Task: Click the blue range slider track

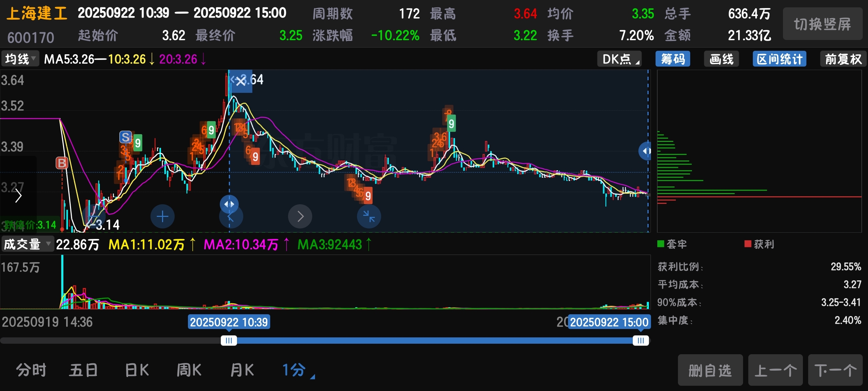Action: pyautogui.click(x=435, y=341)
